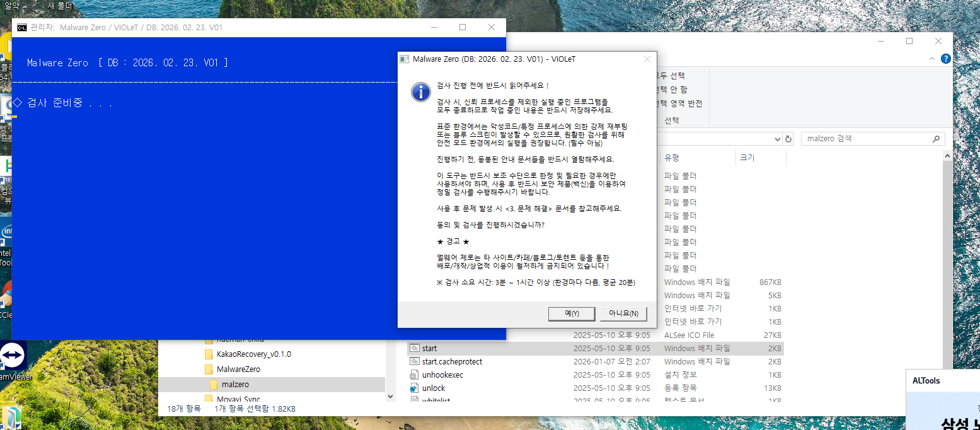Click the start.cacheprotect file icon
Image resolution: width=980 pixels, height=430 pixels.
(x=414, y=361)
